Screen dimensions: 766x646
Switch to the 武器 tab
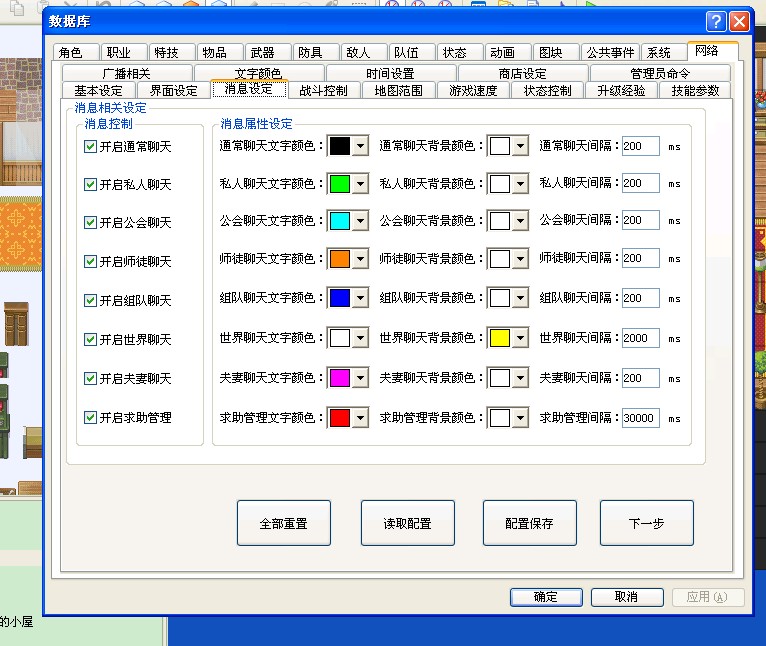pyautogui.click(x=267, y=52)
